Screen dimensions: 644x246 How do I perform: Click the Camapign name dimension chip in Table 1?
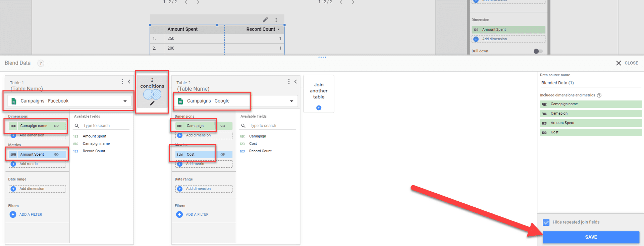click(x=37, y=126)
